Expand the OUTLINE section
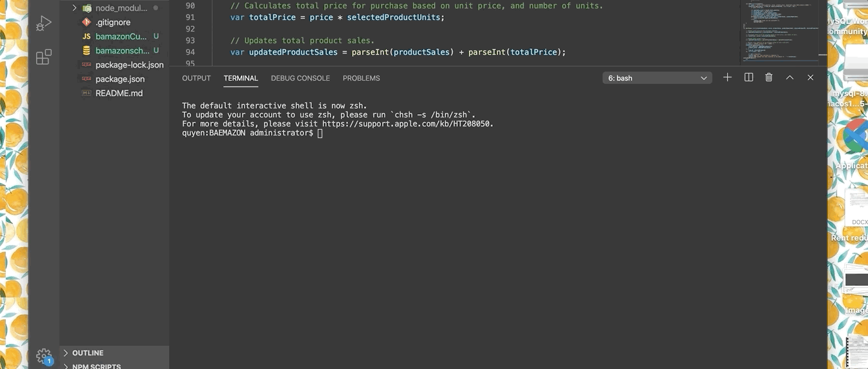868x369 pixels. [x=88, y=353]
